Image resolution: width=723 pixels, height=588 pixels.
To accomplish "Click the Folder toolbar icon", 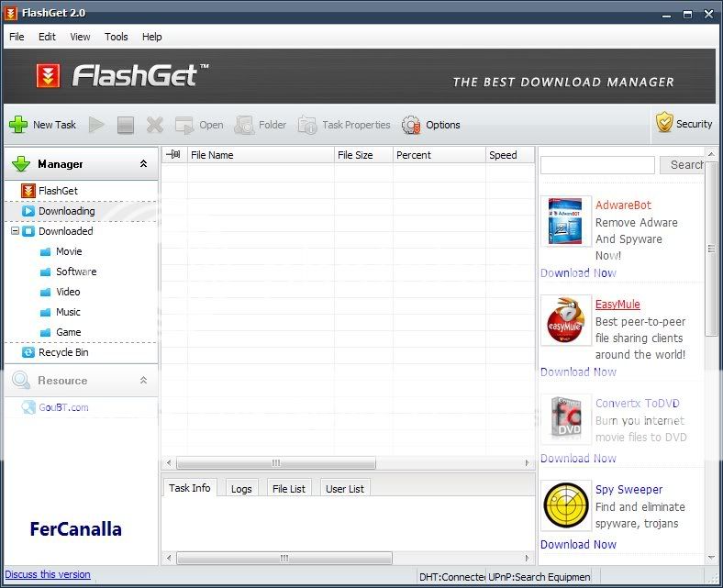I will coord(244,125).
